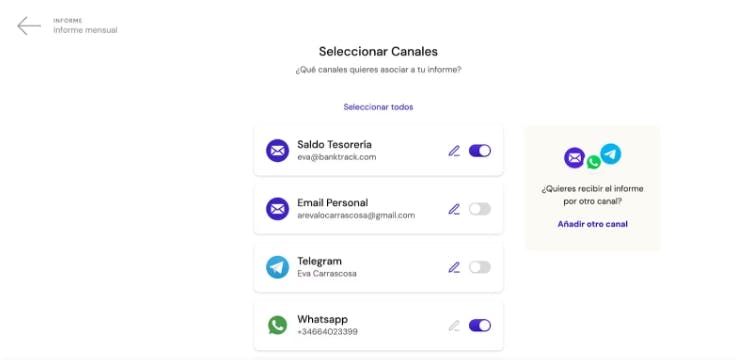The height and width of the screenshot is (360, 735).
Task: Edit the Telegram channel pencil icon
Action: click(x=454, y=268)
